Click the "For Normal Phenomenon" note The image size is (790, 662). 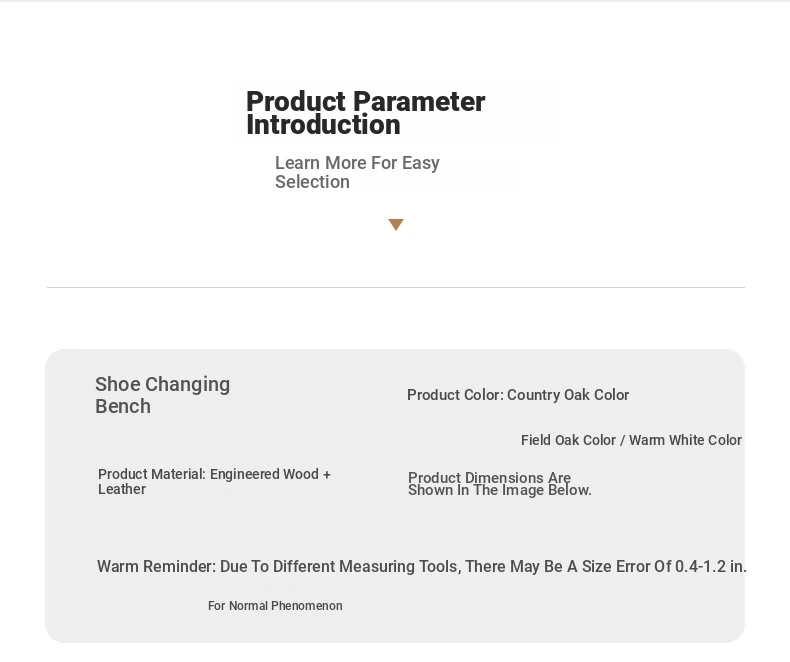click(x=275, y=606)
